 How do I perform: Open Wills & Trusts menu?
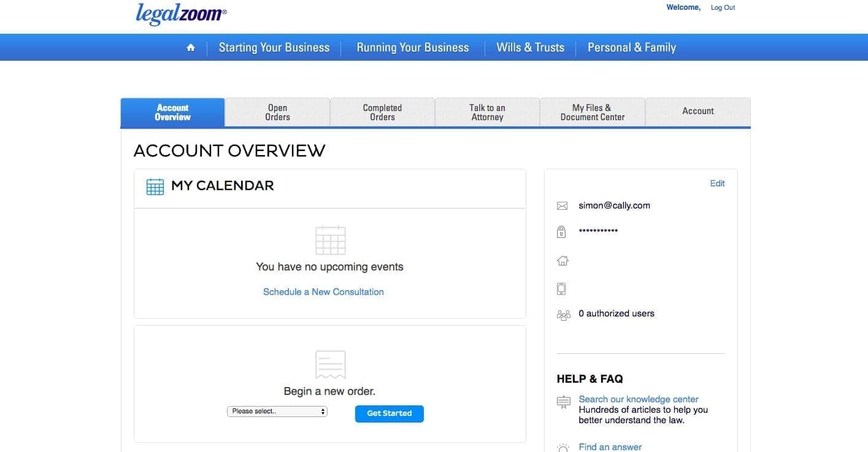tap(531, 48)
